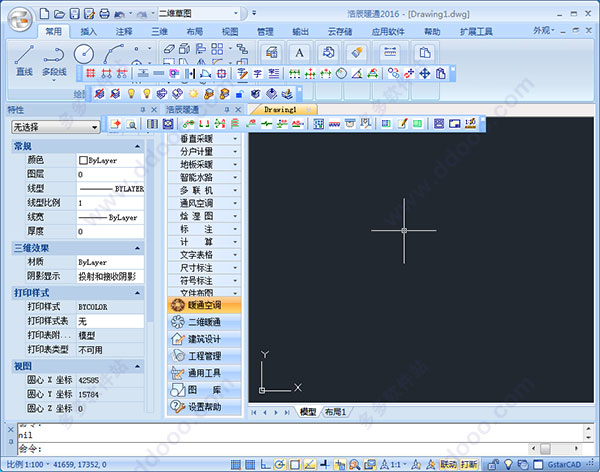Collapse the 常规 properties section
This screenshot has height=472, width=600.
(137, 146)
